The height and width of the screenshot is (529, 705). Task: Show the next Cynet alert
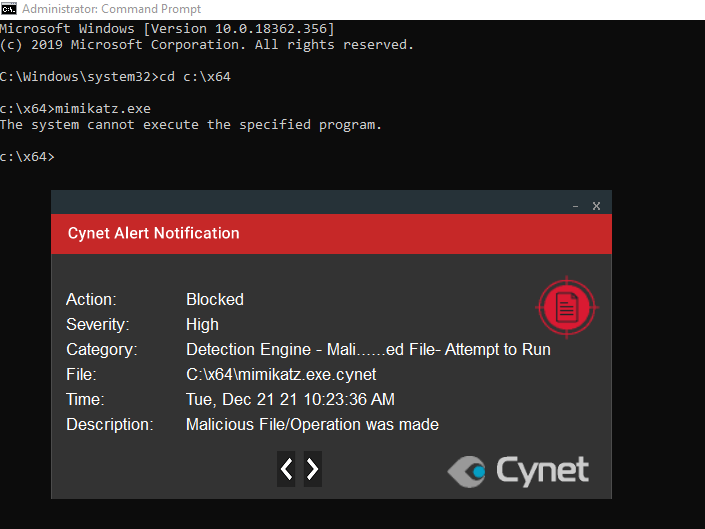[x=312, y=469]
